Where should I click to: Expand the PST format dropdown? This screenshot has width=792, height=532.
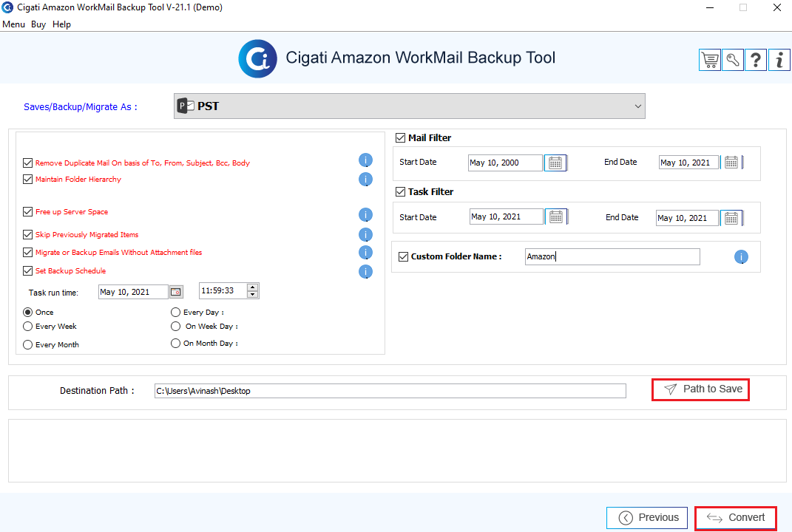[409, 106]
